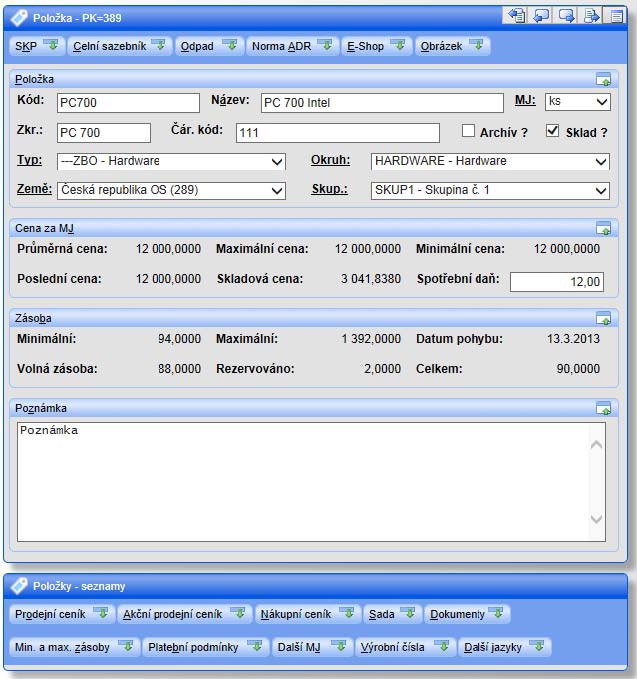Expand the Typ dropdown list

277,161
